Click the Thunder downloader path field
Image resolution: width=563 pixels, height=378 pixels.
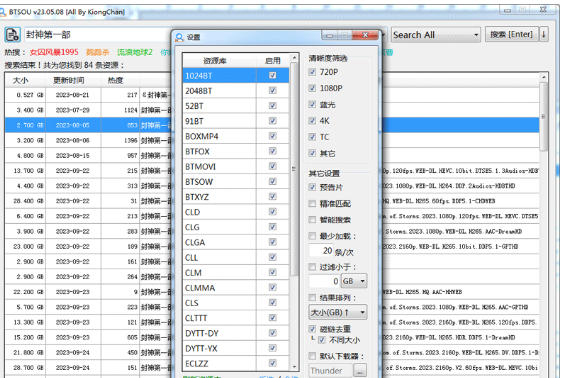[x=331, y=370]
